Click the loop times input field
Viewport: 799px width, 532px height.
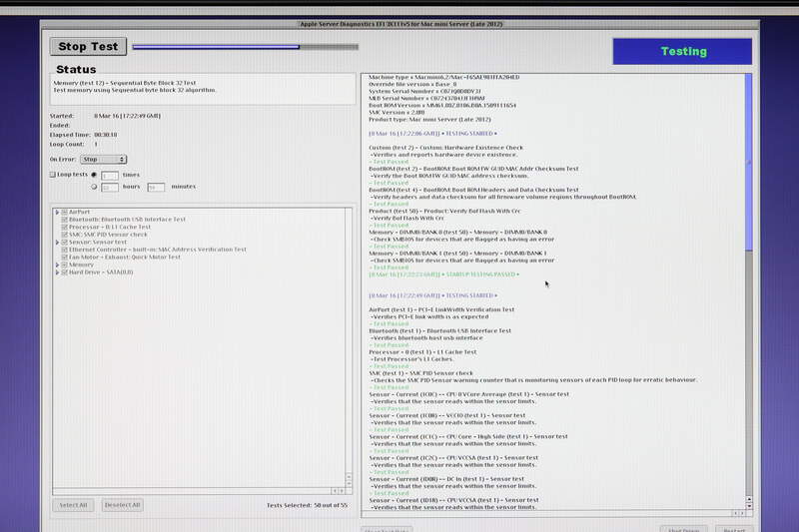(x=110, y=175)
